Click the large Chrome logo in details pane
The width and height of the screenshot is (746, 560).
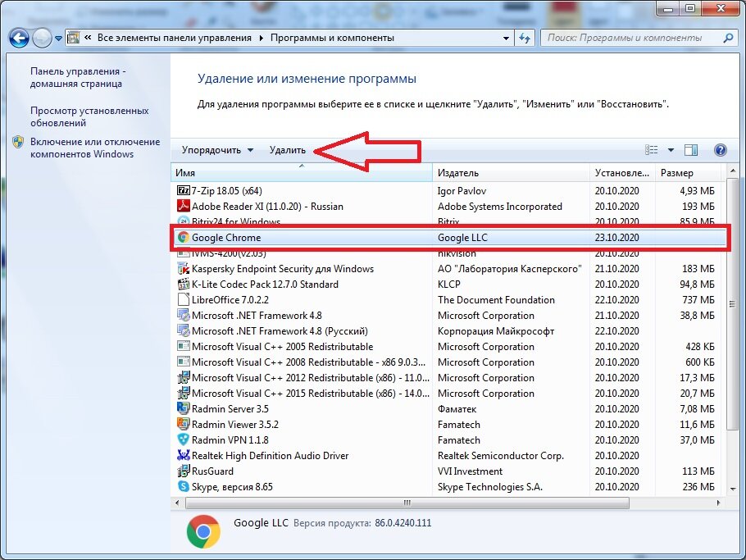pos(203,531)
